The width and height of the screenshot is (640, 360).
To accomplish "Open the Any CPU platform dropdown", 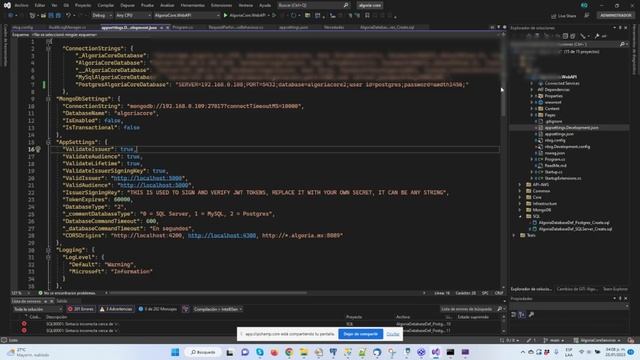I will [x=133, y=16].
